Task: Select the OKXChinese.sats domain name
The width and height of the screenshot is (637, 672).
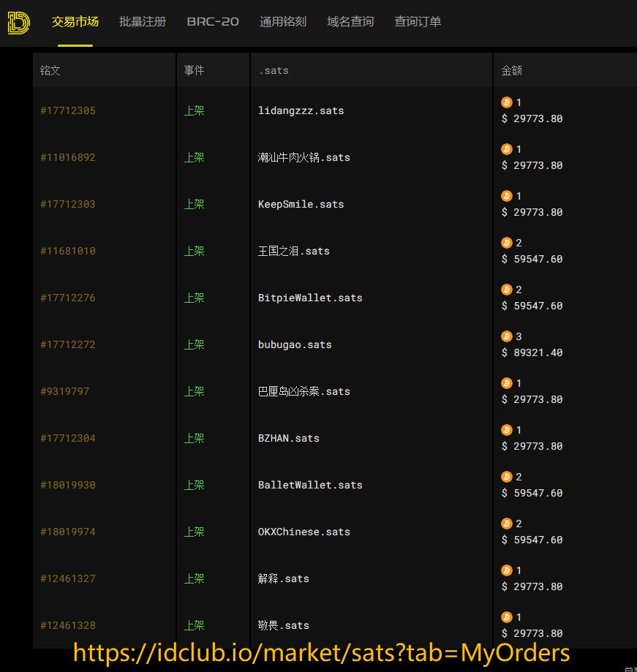Action: click(x=304, y=532)
